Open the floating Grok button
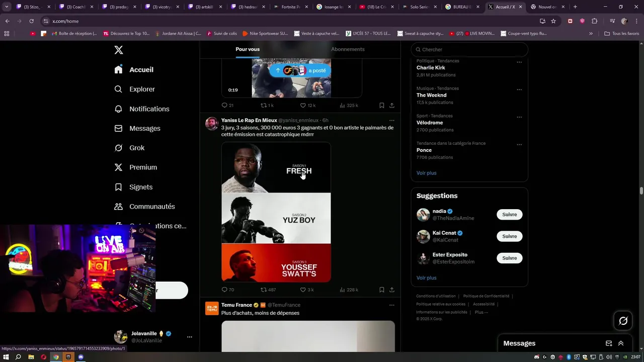644x362 pixels. click(x=623, y=321)
